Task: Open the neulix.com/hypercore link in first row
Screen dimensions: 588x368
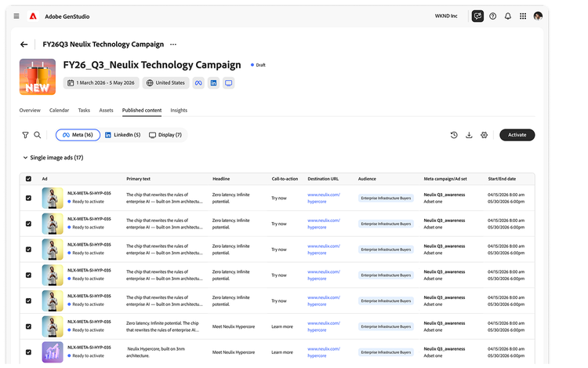Action: (x=324, y=198)
